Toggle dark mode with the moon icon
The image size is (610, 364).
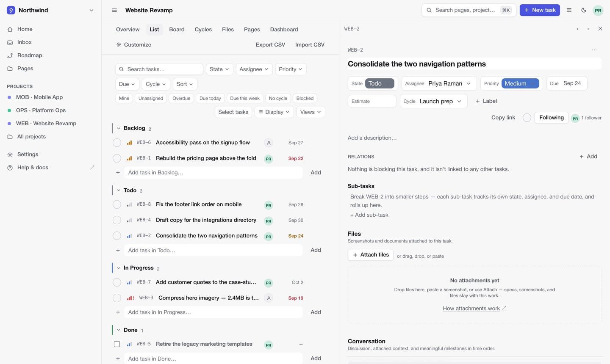584,10
